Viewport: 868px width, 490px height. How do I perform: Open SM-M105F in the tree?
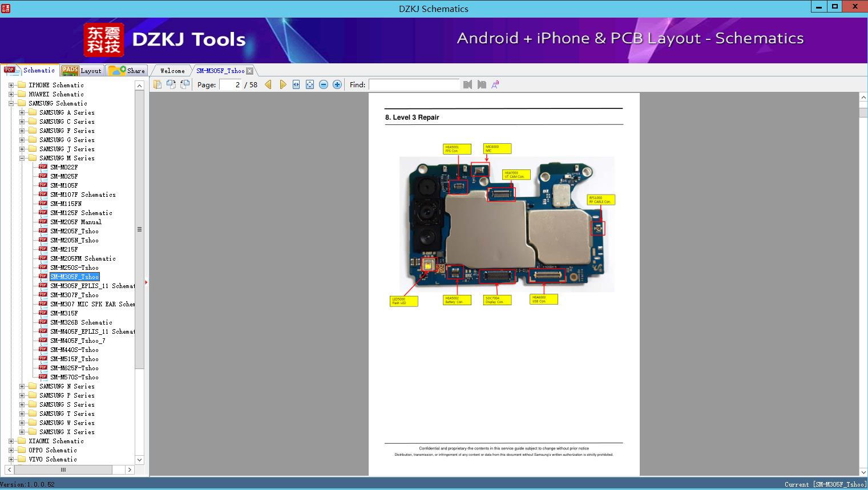point(64,185)
